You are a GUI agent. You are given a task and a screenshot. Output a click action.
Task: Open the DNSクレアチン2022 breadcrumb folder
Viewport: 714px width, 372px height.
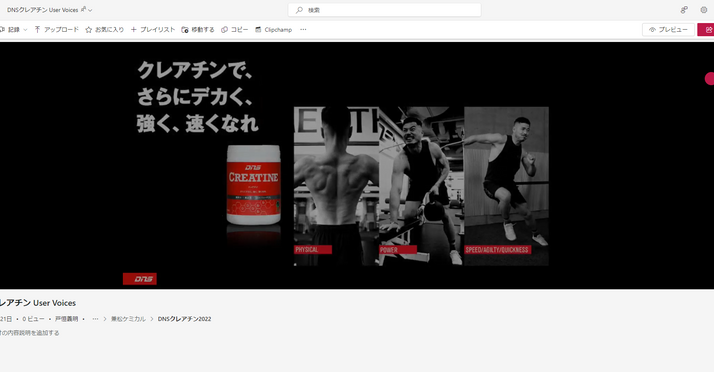point(184,319)
